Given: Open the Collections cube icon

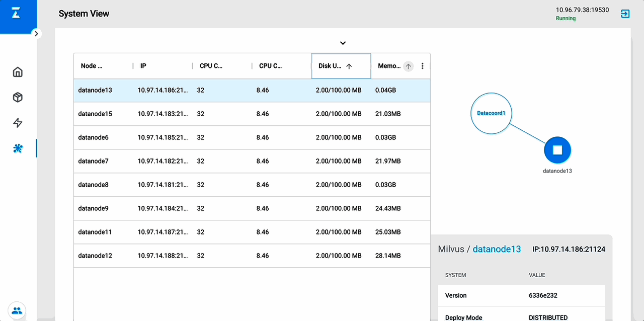Looking at the screenshot, I should coord(18,98).
